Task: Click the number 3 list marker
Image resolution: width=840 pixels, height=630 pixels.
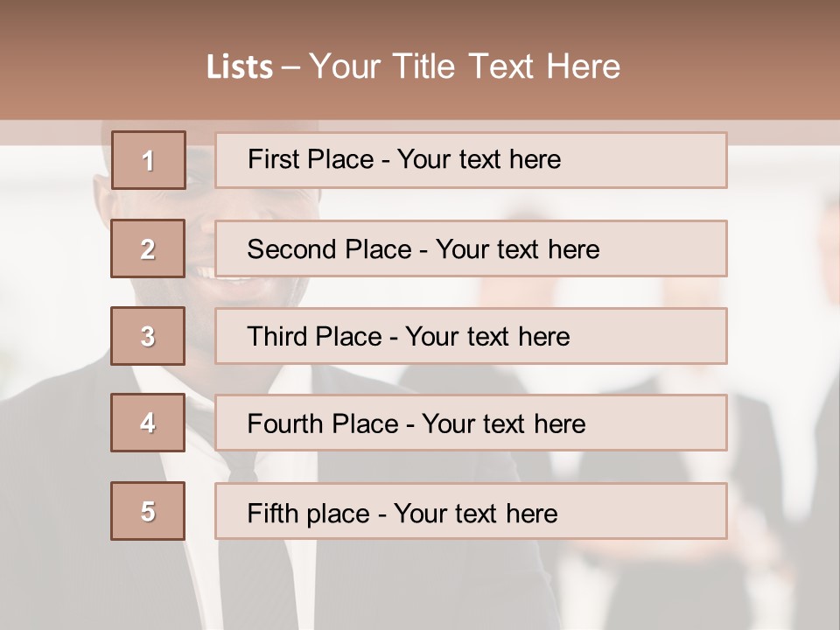Action: (x=148, y=336)
